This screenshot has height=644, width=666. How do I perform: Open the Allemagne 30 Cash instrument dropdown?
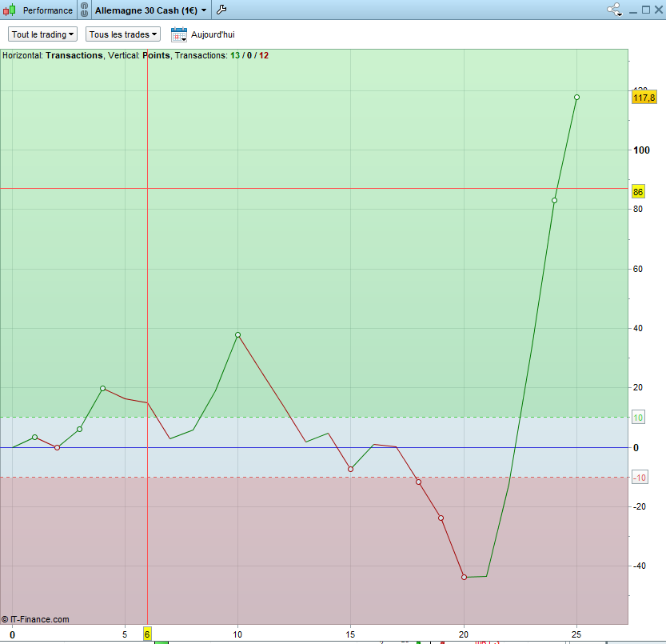pos(150,10)
